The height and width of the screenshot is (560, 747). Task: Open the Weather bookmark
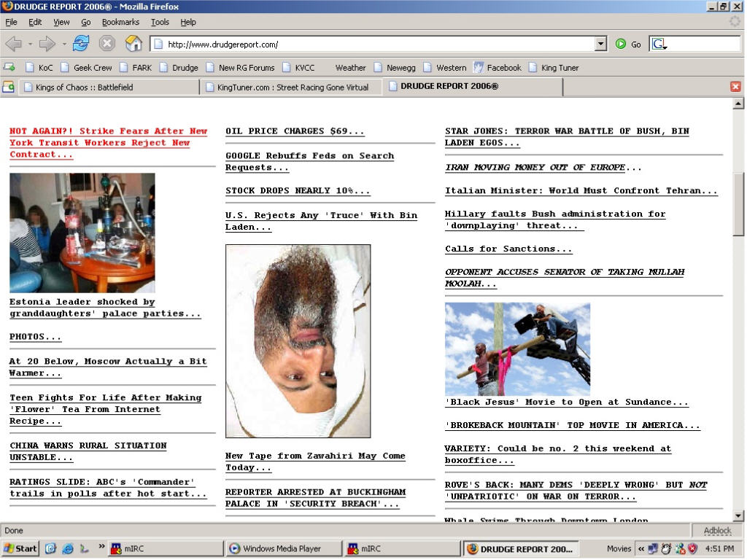[350, 68]
